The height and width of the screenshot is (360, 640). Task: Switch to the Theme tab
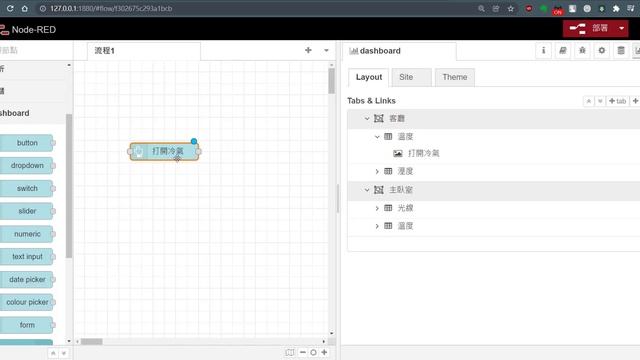[x=455, y=77]
